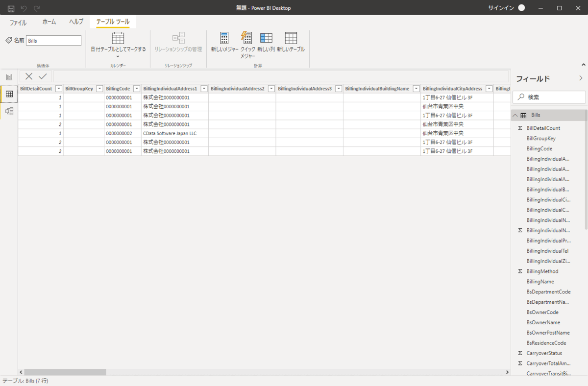Collapse the Bills table in Fields
The width and height of the screenshot is (588, 386).
[x=515, y=115]
